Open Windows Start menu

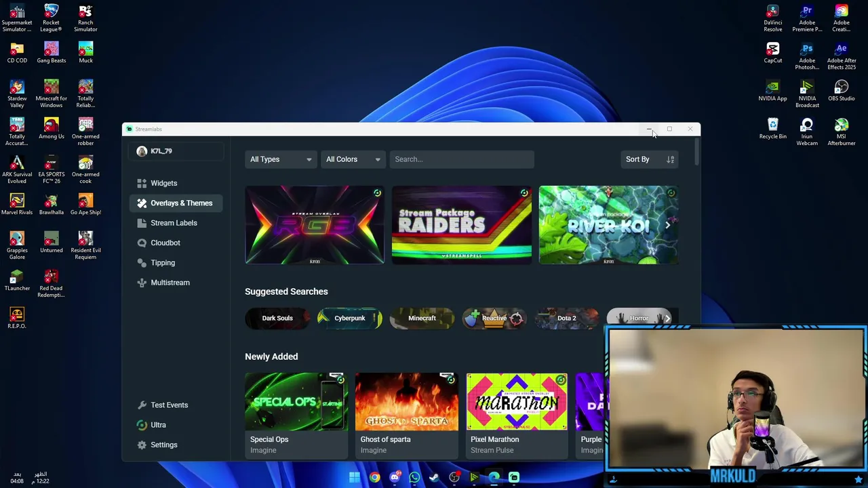pyautogui.click(x=354, y=477)
